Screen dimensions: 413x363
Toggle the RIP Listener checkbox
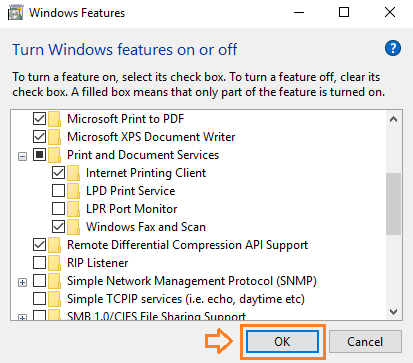[40, 263]
